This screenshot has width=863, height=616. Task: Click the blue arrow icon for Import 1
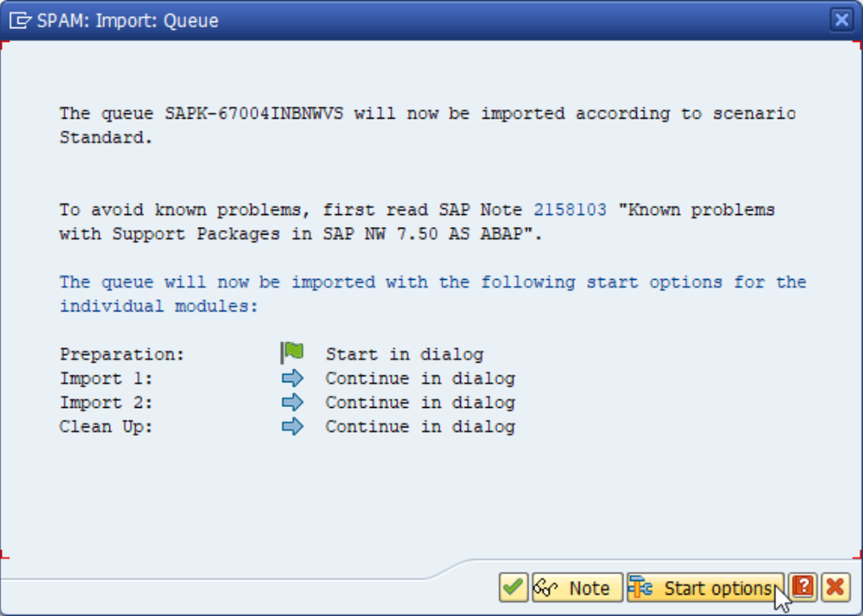(292, 378)
